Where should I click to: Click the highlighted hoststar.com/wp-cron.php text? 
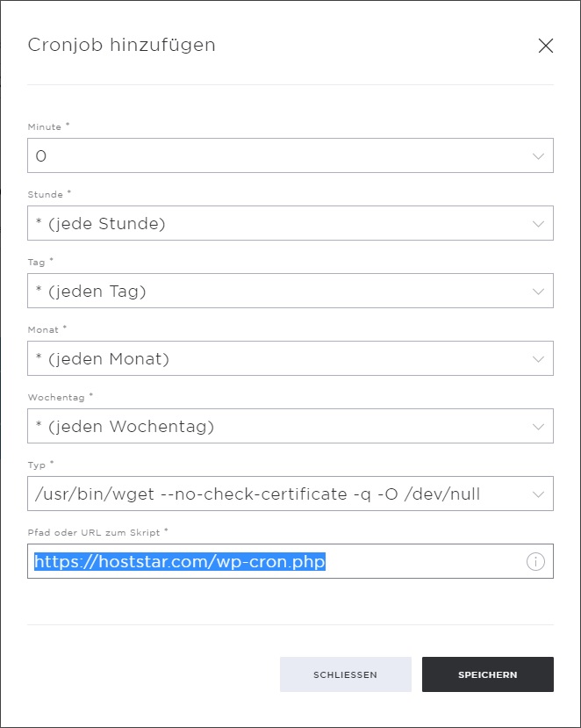pos(180,562)
